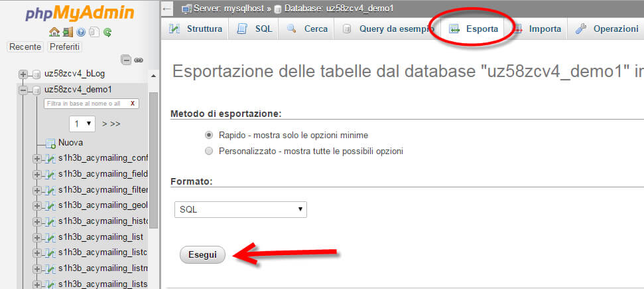Screen dimensions: 644x289
Task: Click the uz58zcv4_bLog database icon
Action: 36,74
